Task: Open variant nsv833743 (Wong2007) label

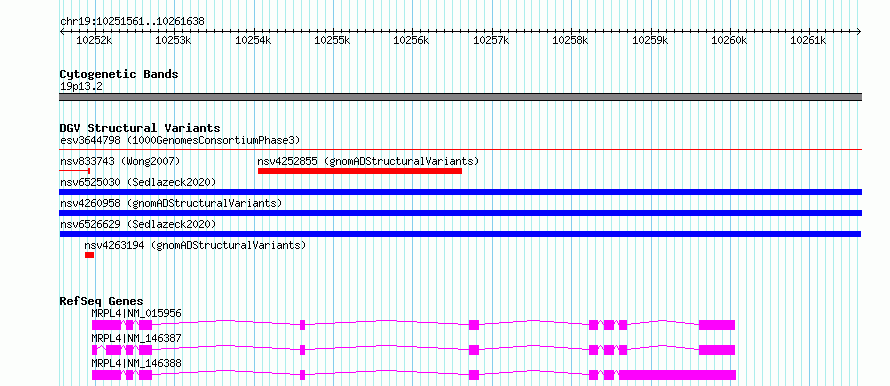Action: point(120,161)
